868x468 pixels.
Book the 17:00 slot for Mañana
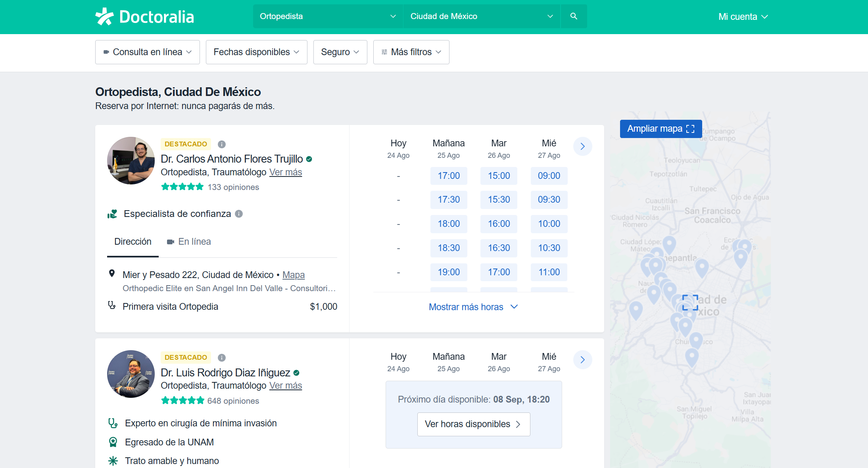click(448, 176)
